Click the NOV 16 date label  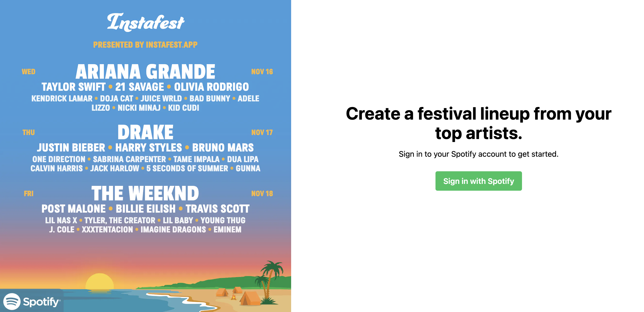(262, 72)
